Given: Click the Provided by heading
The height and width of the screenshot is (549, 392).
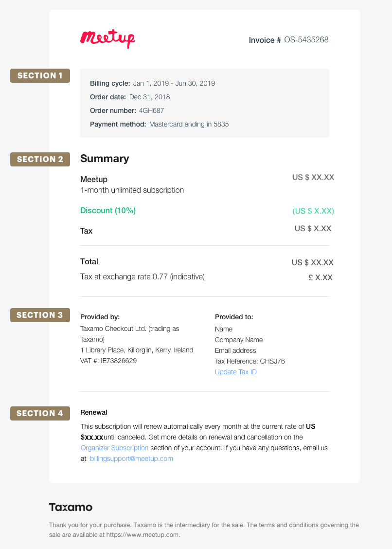Looking at the screenshot, I should [x=100, y=317].
